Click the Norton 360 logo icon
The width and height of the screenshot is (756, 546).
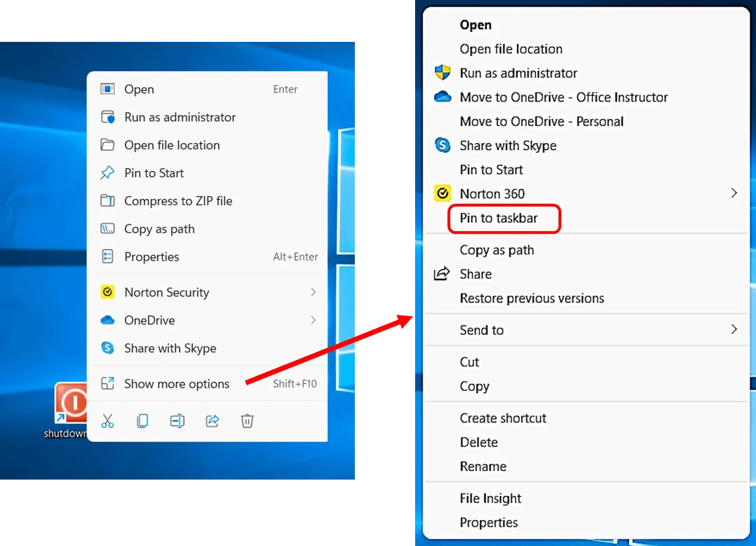(x=442, y=193)
